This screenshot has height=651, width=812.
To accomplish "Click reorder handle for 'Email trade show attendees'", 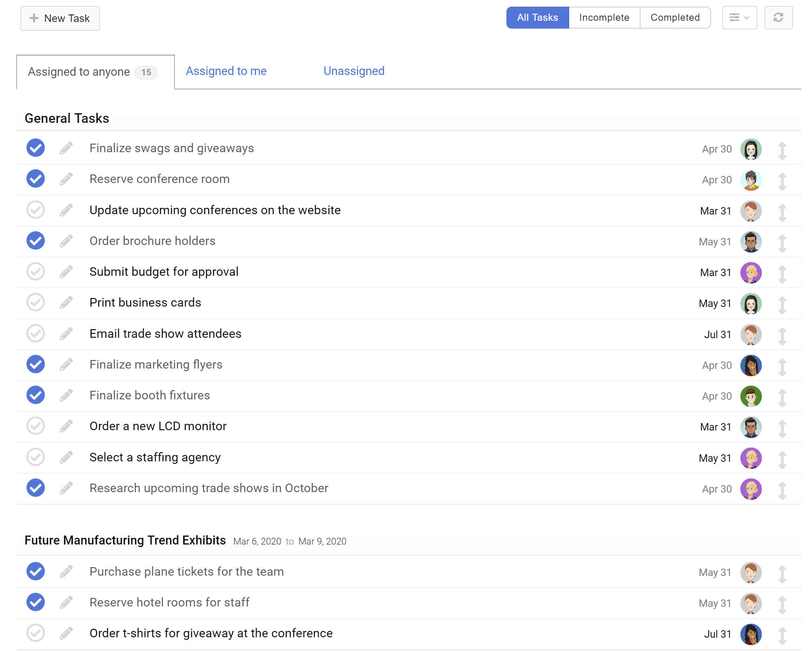I will tap(782, 336).
